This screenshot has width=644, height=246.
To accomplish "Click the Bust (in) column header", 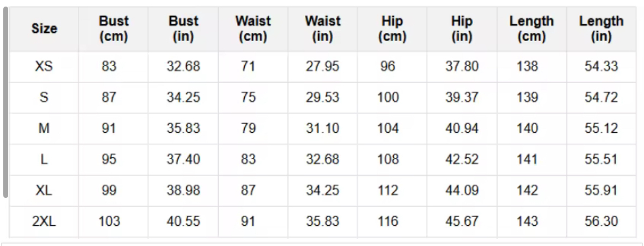I will [184, 29].
